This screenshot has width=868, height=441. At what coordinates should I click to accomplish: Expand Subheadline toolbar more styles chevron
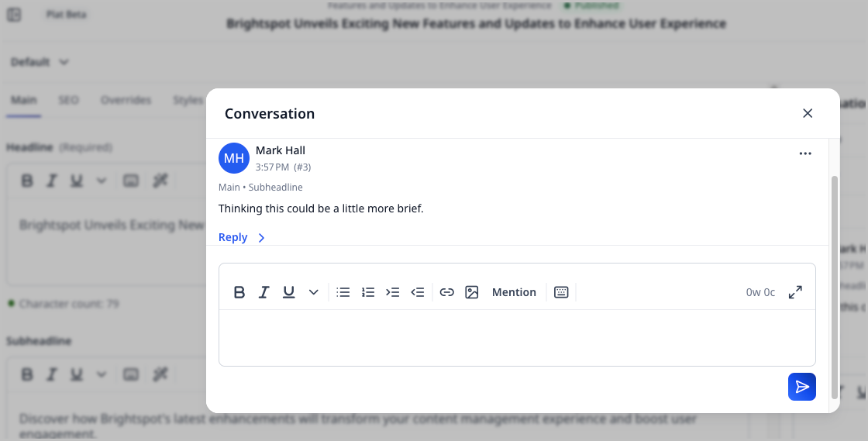(102, 374)
